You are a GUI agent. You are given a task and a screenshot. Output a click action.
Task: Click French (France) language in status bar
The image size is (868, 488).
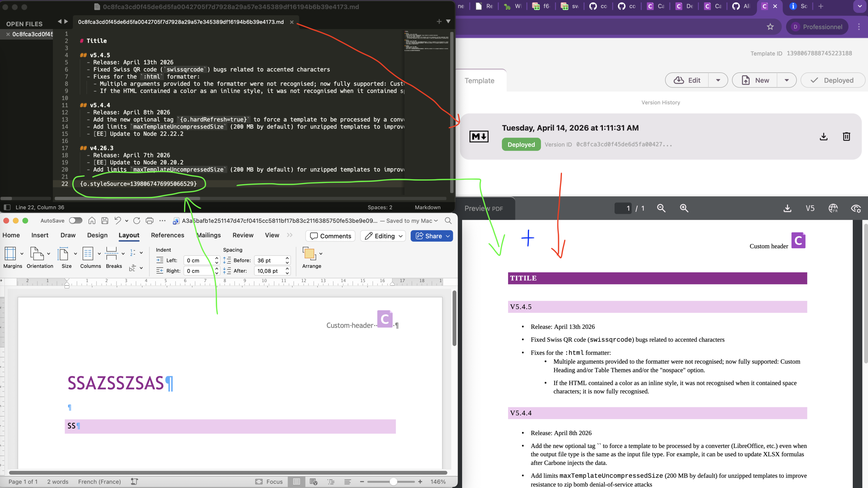click(x=100, y=482)
